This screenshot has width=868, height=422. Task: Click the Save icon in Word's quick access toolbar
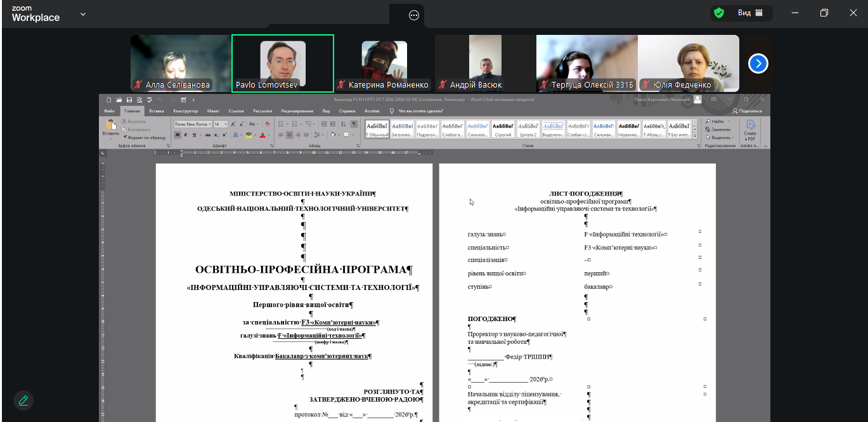pos(129,100)
